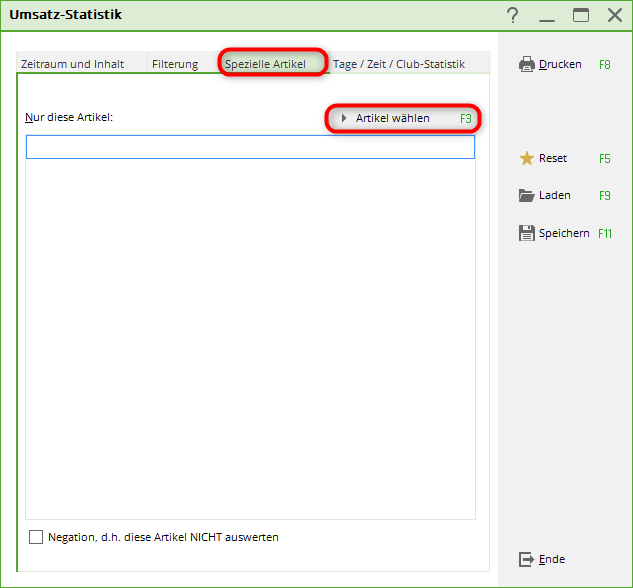The height and width of the screenshot is (588, 633).
Task: Maximize the Umsatz-Statistik window
Action: pyautogui.click(x=581, y=15)
